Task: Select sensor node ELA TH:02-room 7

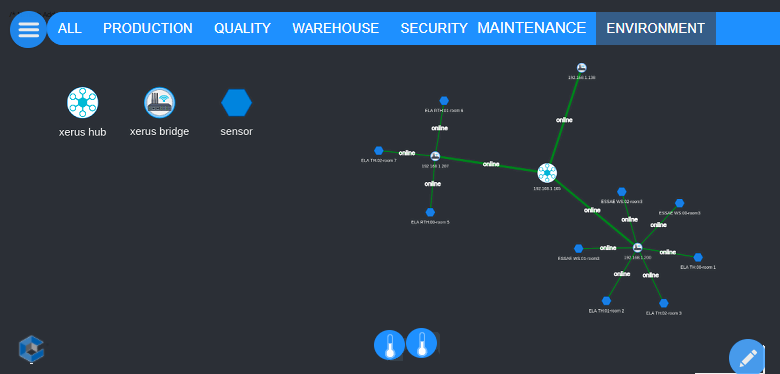Action: coord(379,151)
